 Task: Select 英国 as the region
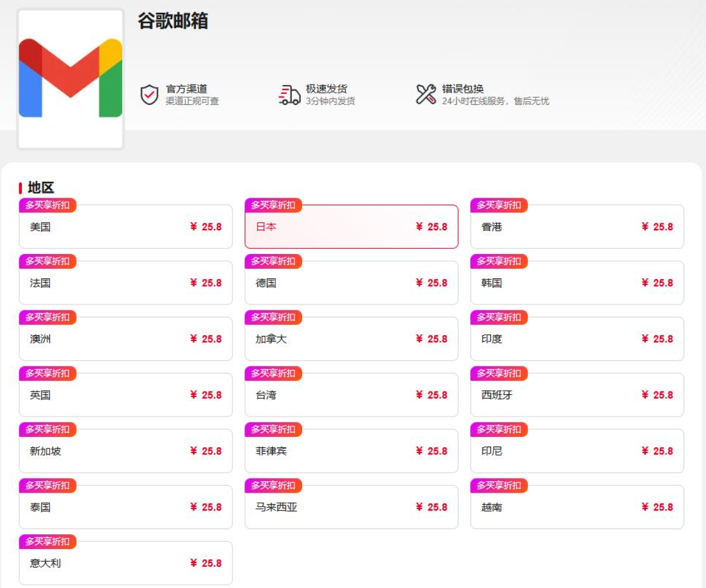coord(125,395)
